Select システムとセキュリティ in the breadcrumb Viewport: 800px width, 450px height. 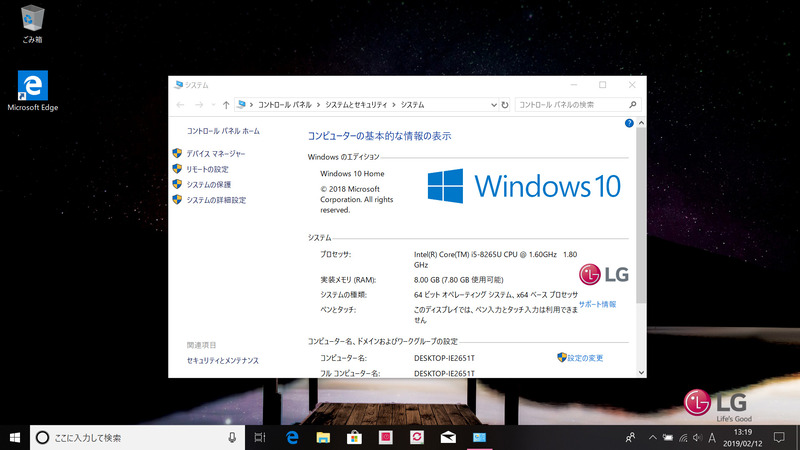coord(356,105)
